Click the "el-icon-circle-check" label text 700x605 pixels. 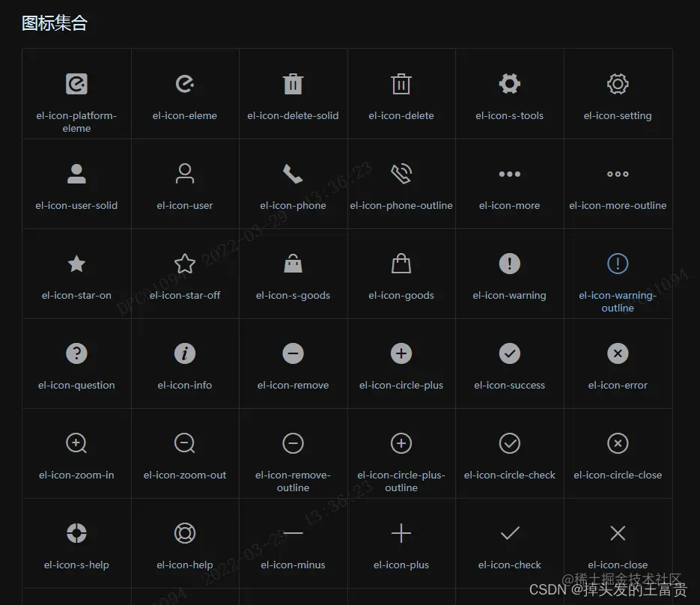point(509,475)
